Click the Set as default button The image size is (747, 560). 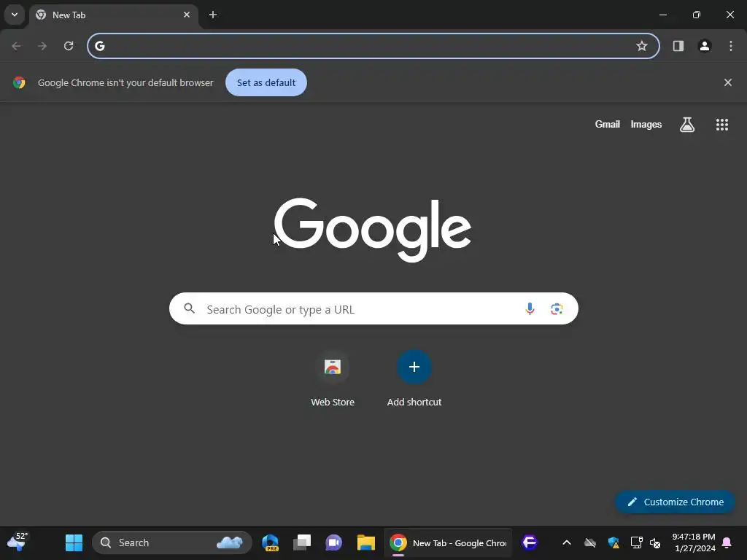coord(266,82)
